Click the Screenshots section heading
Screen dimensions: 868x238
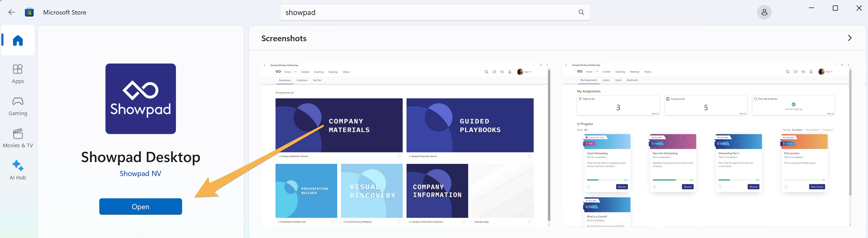pyautogui.click(x=284, y=38)
